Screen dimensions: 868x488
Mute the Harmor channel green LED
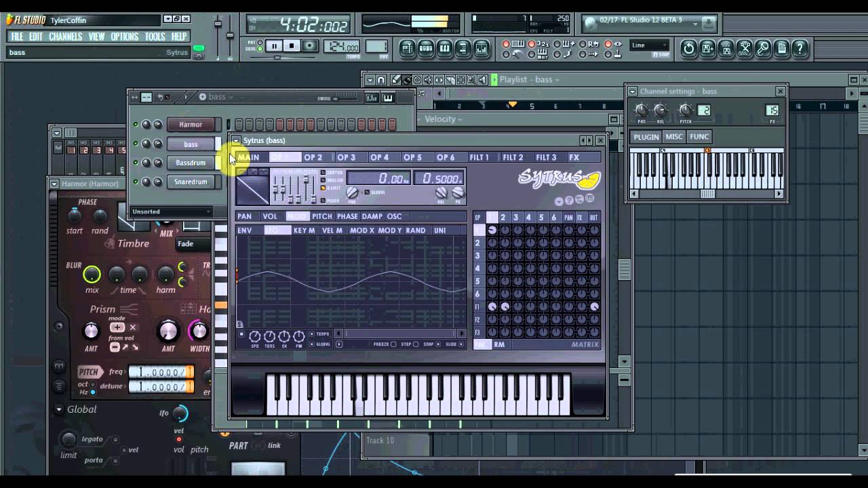coord(136,125)
